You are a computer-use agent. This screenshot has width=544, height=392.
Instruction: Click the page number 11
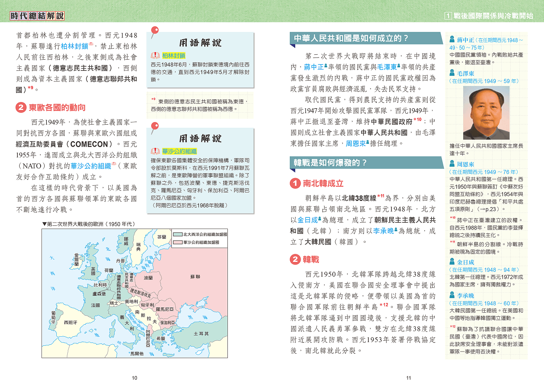pos(408,378)
